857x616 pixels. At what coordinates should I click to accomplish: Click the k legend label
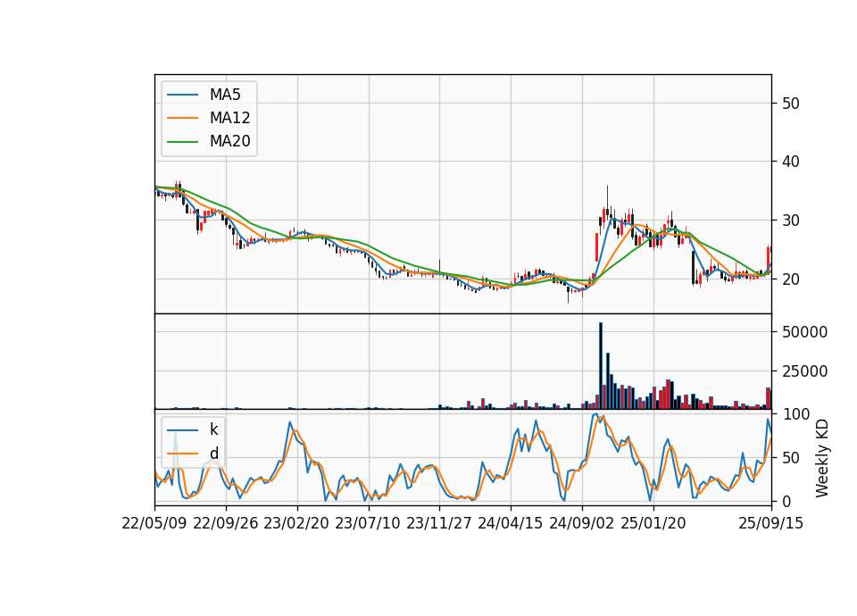(x=214, y=429)
